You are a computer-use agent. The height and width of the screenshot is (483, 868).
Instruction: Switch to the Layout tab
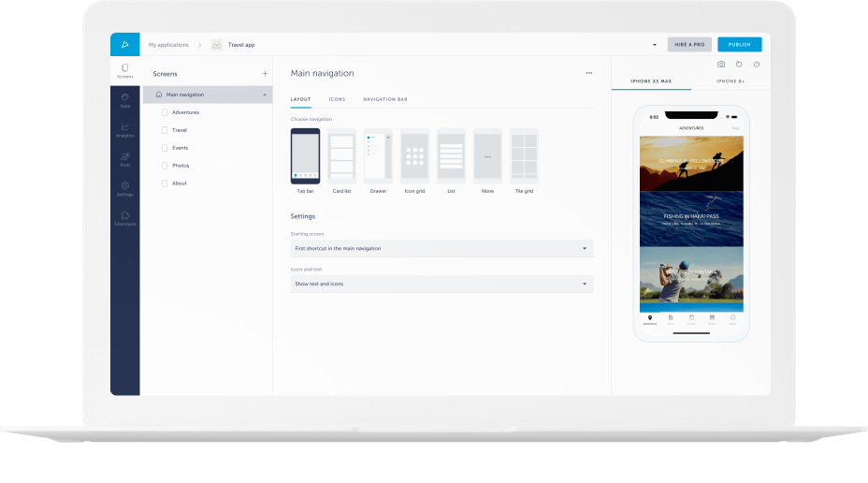coord(300,99)
